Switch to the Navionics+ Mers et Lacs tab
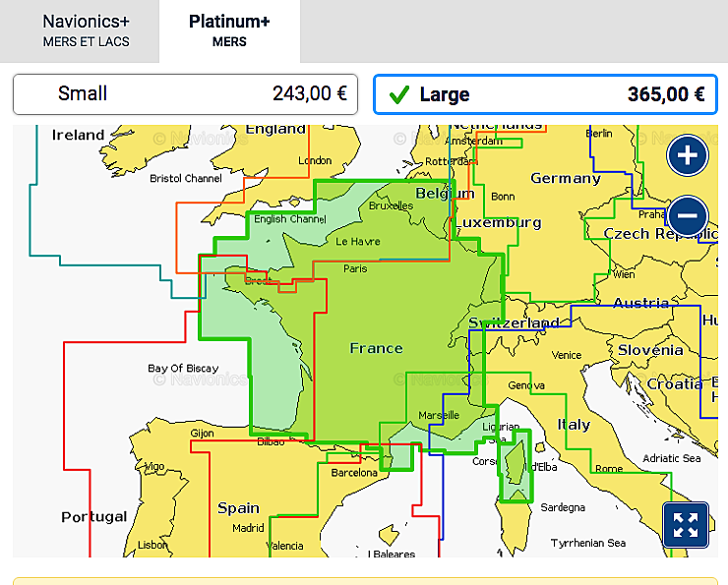This screenshot has height=585, width=728. pos(86,30)
